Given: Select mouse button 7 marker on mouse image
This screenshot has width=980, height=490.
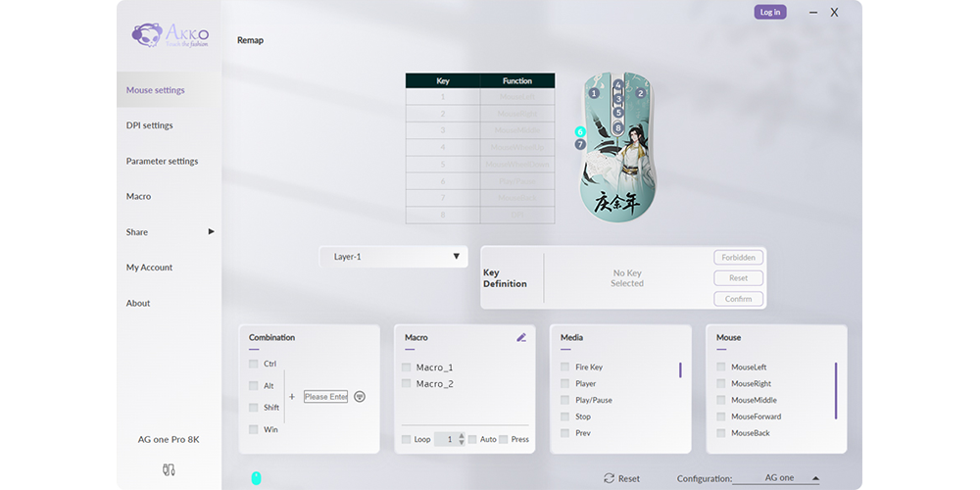Looking at the screenshot, I should (580, 144).
